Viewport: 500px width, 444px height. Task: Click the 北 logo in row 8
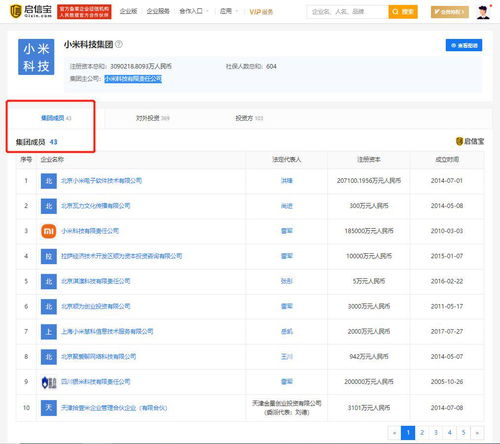[49, 357]
